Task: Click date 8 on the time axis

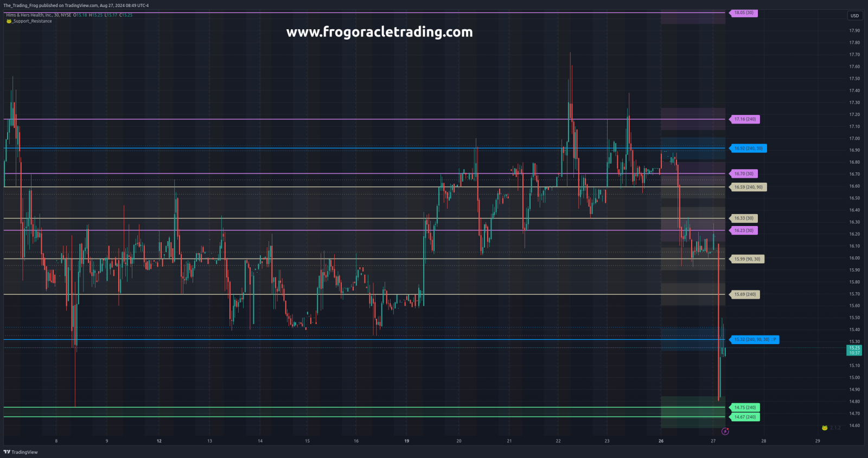Action: 56,441
